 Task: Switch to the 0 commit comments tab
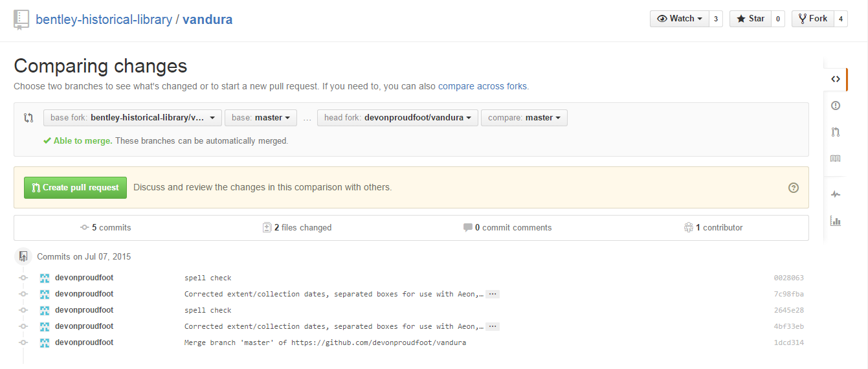pos(507,228)
